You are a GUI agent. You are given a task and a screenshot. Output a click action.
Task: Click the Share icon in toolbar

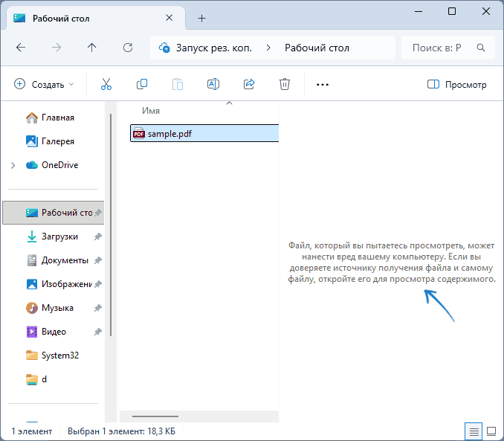[x=249, y=85]
